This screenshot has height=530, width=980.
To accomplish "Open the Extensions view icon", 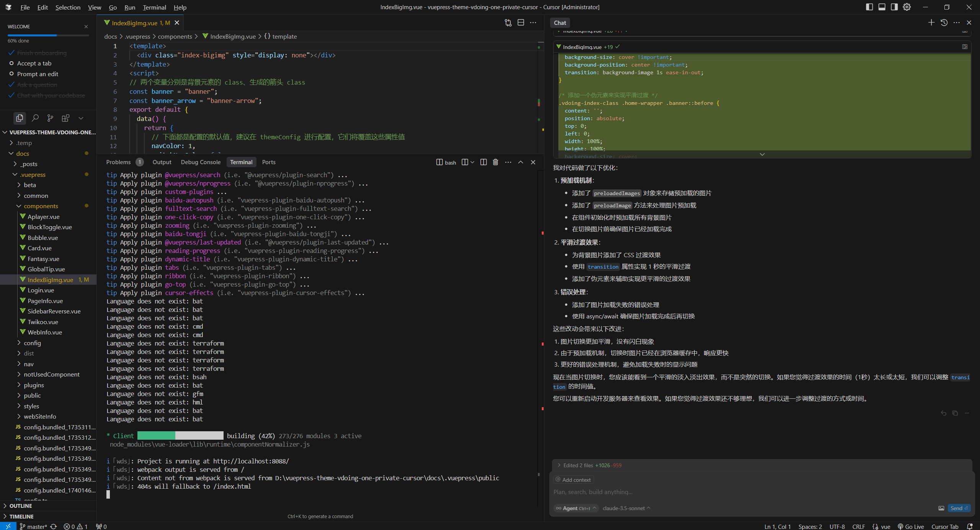I will click(x=65, y=118).
